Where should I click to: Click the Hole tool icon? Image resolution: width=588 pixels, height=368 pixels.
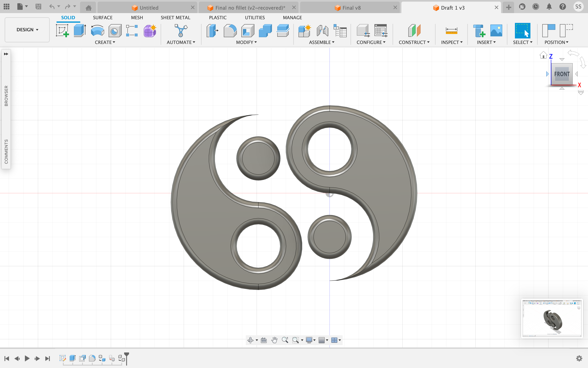coord(115,30)
